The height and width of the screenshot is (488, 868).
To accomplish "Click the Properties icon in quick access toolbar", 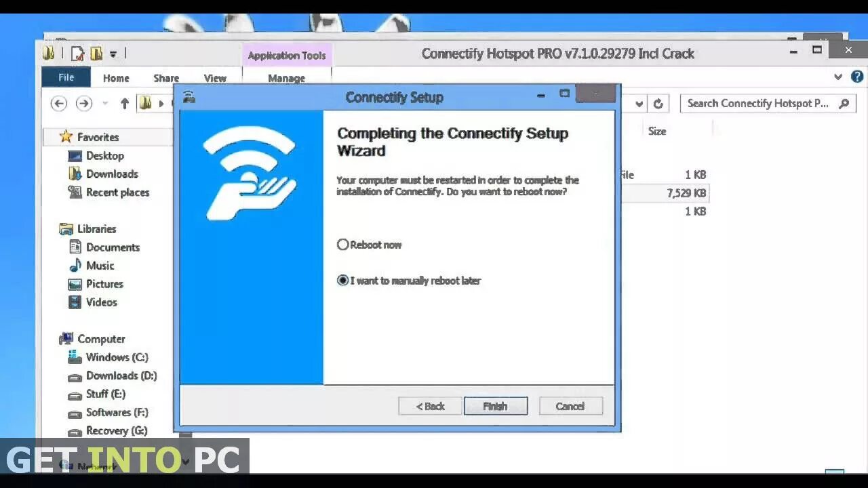I will coord(78,53).
